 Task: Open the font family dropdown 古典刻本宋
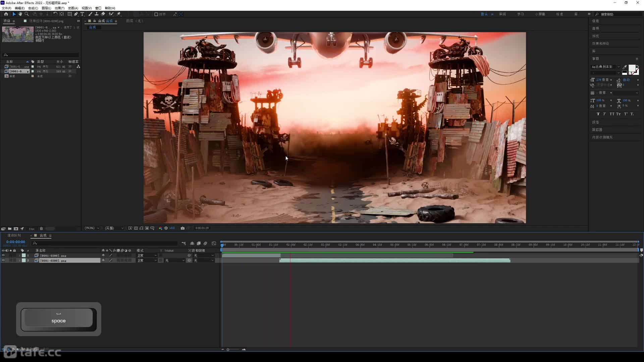(x=606, y=67)
